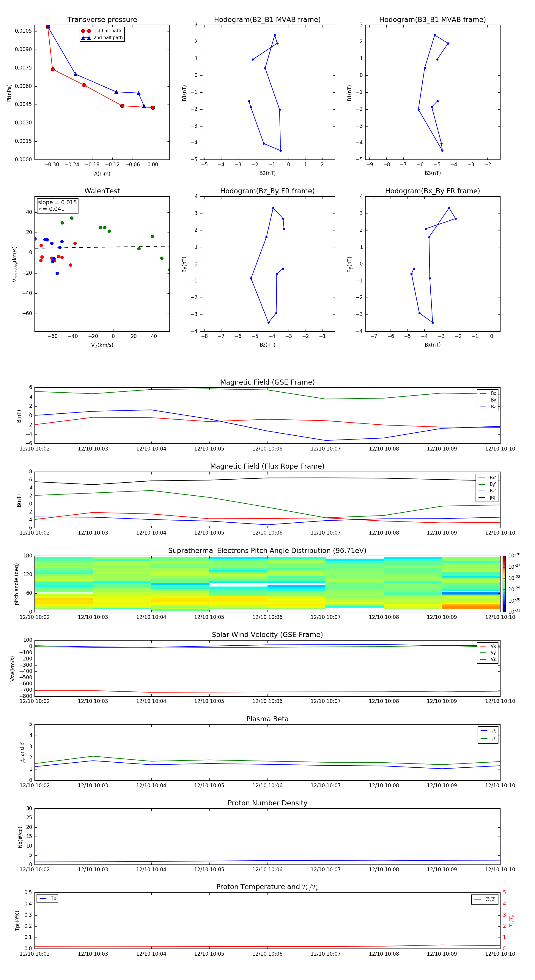The width and height of the screenshot is (535, 980).
Task: Click the "V_A(km/s)" x-axis label
Action: point(102,345)
